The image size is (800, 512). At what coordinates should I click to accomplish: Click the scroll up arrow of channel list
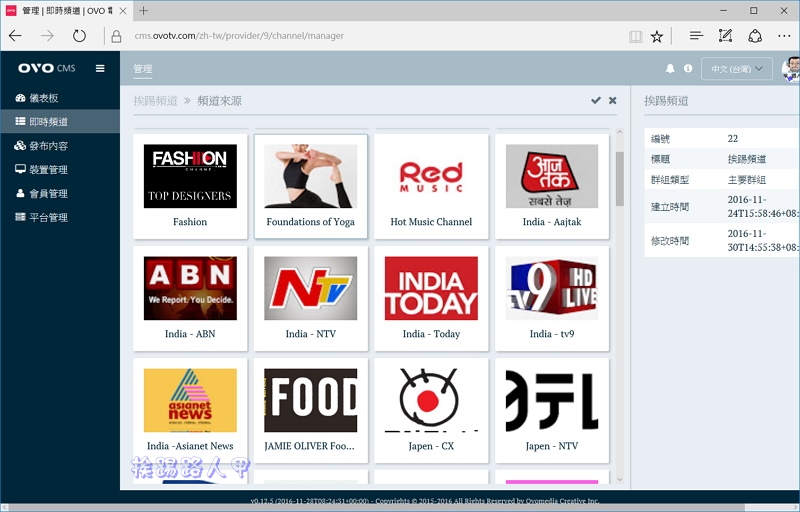619,132
